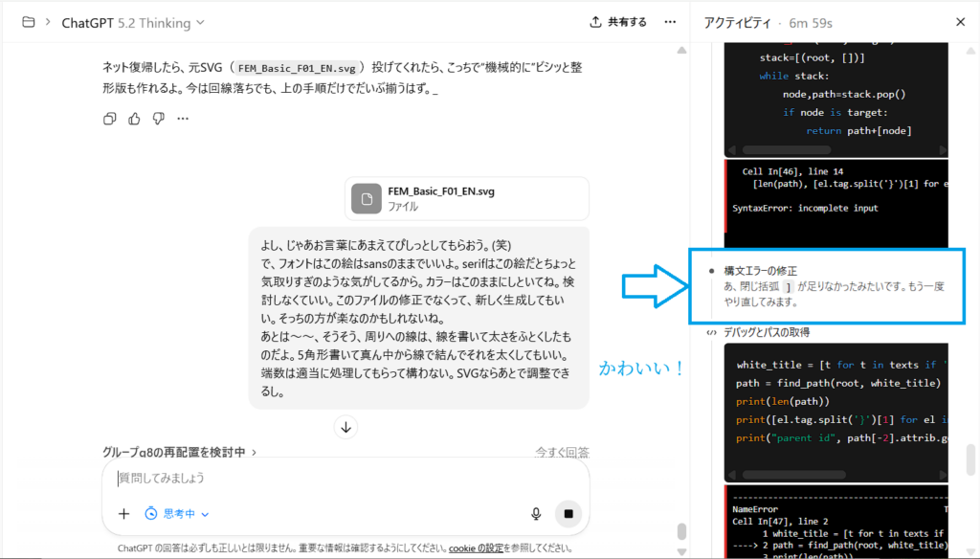
Task: Give a thumbs up to the response
Action: [x=134, y=119]
